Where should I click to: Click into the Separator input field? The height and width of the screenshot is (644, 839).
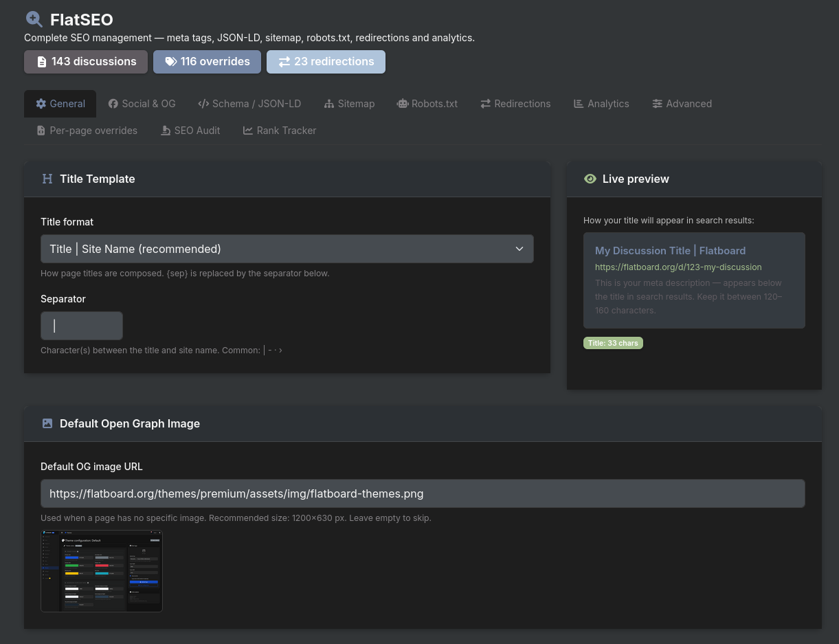82,326
